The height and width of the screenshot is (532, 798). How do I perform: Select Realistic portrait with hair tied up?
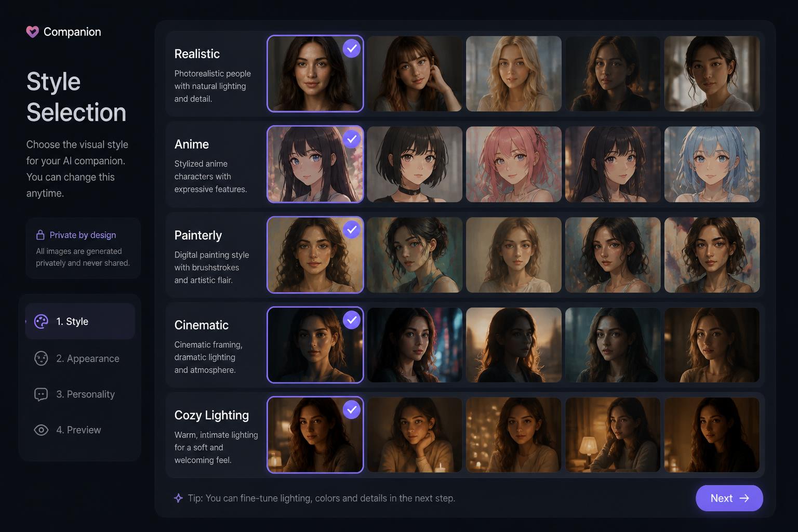click(x=712, y=73)
